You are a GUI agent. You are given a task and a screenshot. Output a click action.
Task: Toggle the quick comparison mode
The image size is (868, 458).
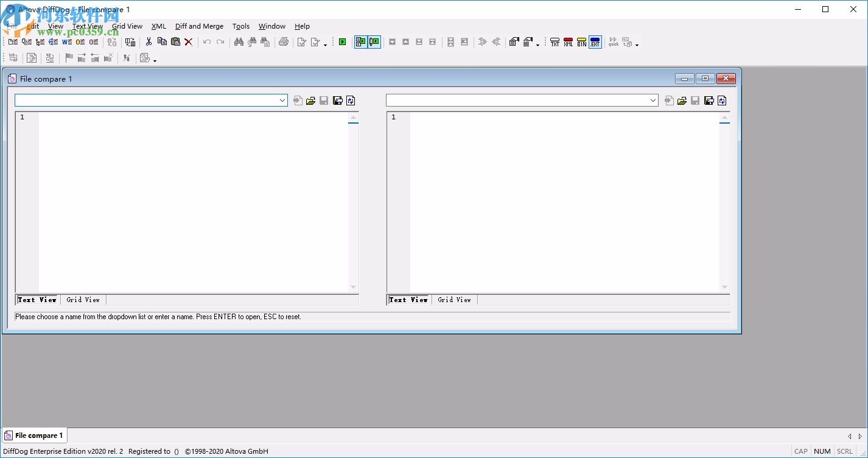[614, 42]
